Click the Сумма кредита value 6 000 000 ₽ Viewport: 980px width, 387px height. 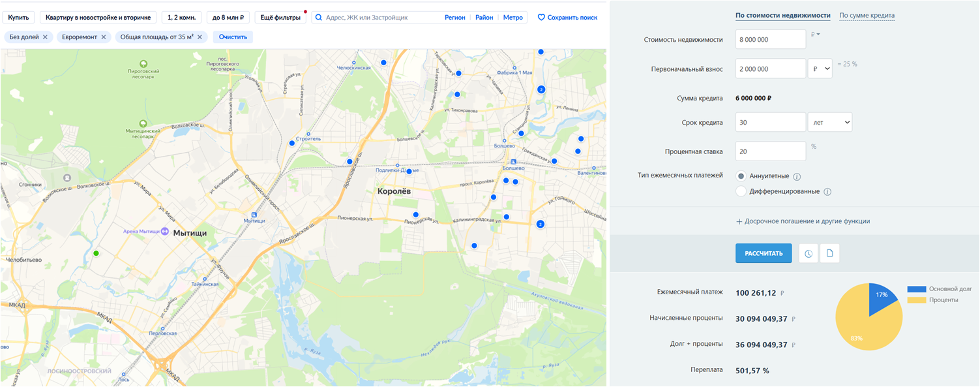coord(754,99)
